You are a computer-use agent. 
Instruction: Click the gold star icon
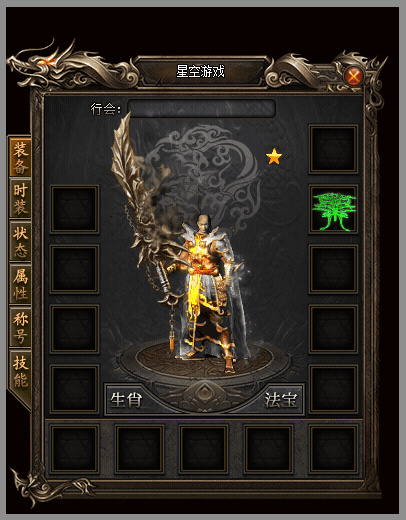tap(274, 156)
